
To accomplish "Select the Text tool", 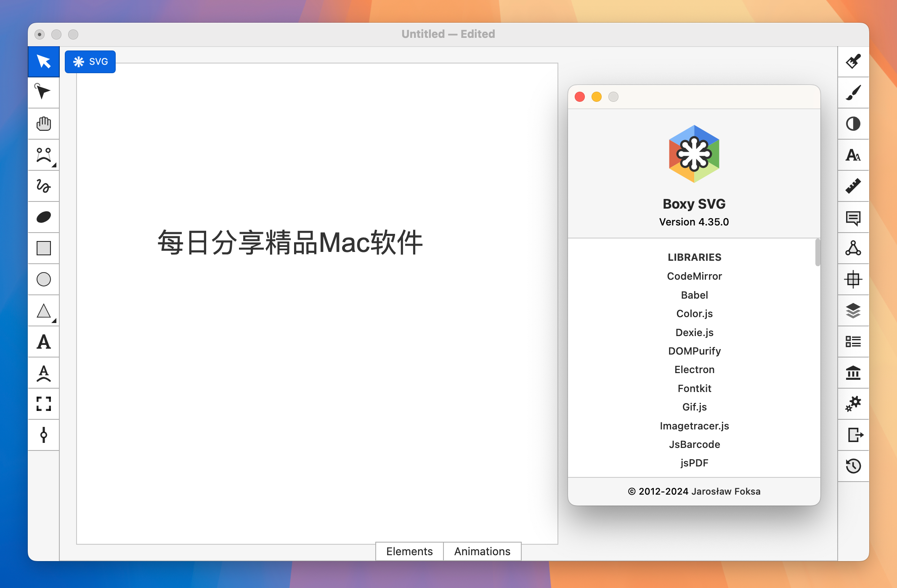I will 44,342.
